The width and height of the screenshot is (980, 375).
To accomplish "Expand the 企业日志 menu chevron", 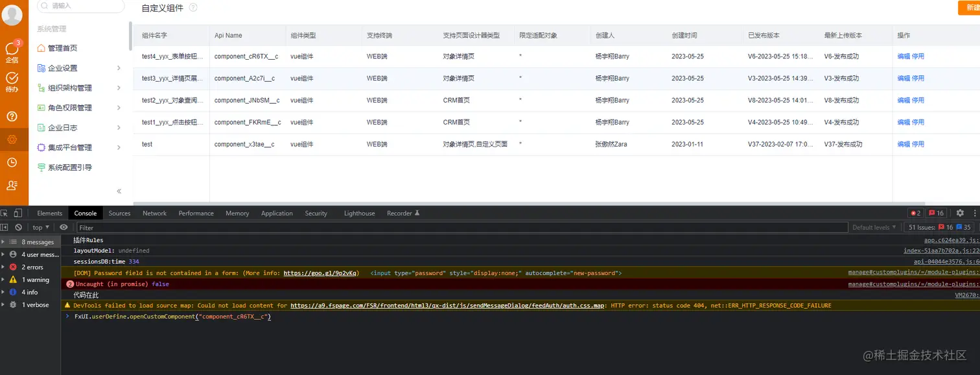I will coord(119,128).
